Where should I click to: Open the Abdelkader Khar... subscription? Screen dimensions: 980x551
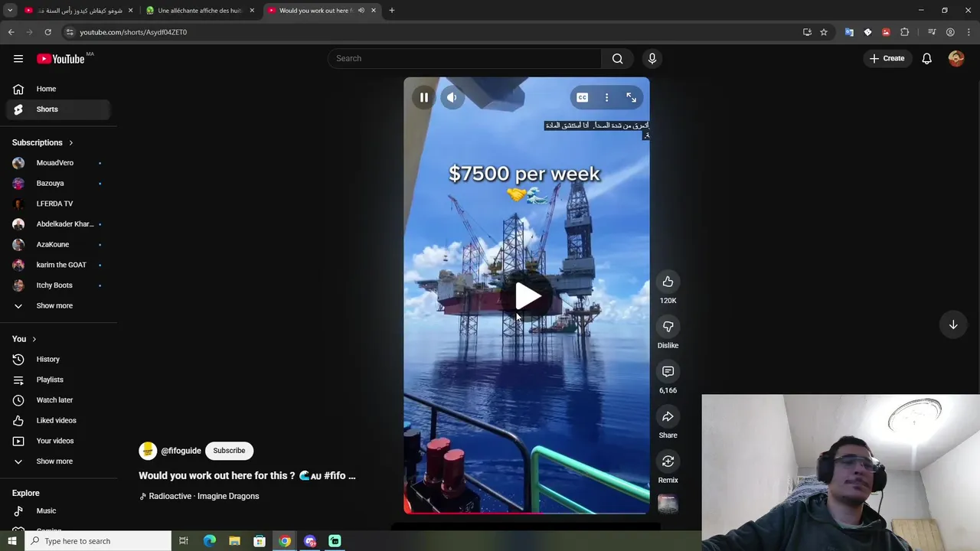coord(58,224)
